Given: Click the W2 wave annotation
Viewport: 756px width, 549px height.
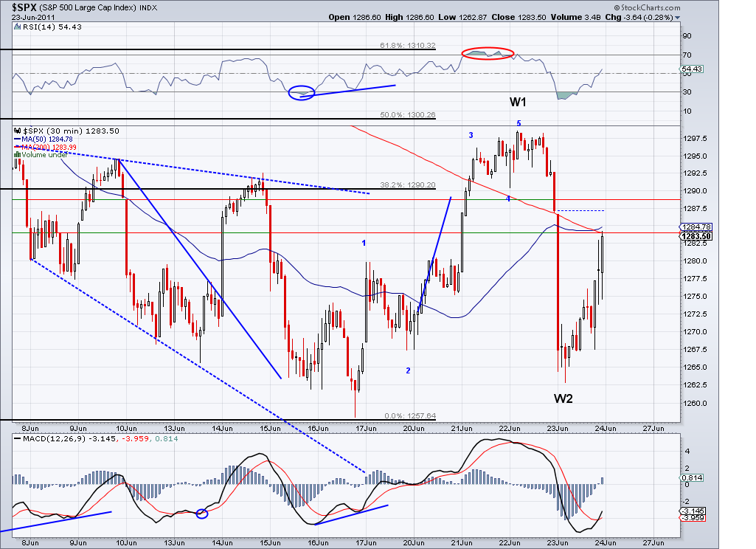Looking at the screenshot, I should pyautogui.click(x=563, y=398).
